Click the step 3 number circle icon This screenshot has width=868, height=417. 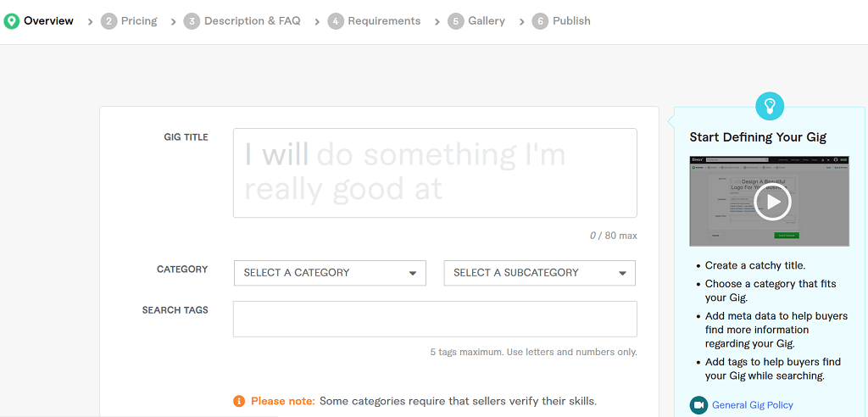click(x=192, y=21)
